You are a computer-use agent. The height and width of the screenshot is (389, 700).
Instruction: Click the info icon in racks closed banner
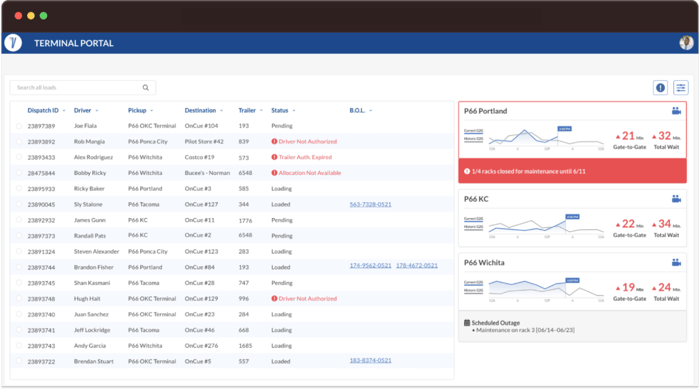click(x=467, y=171)
